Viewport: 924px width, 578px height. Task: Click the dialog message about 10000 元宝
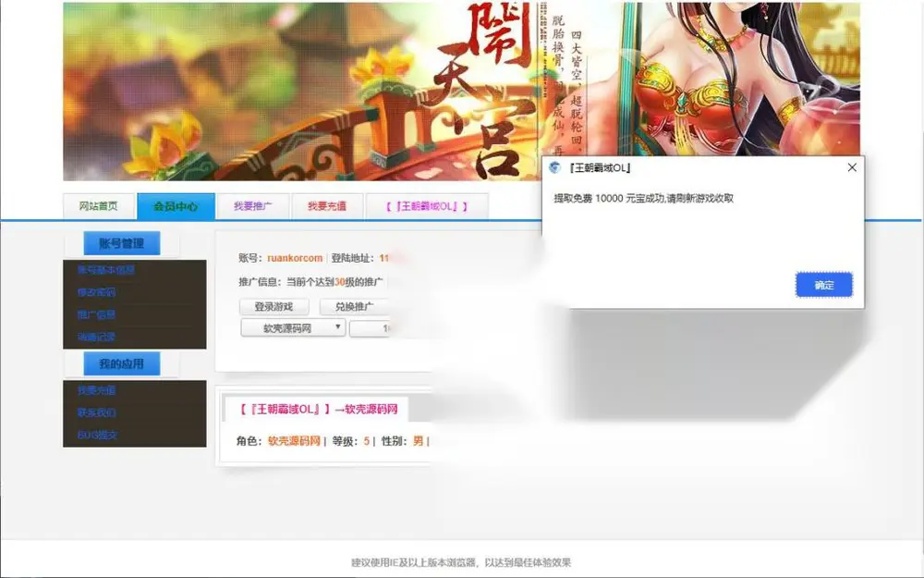pos(643,199)
